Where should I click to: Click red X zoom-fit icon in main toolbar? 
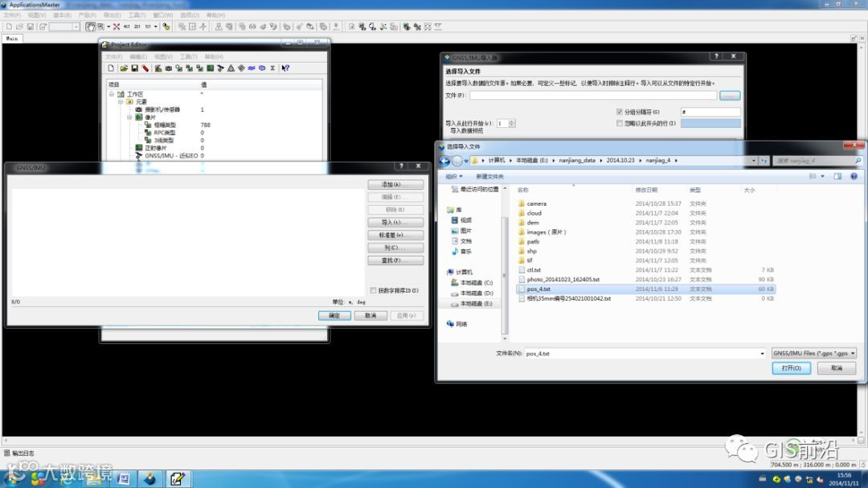[x=117, y=27]
